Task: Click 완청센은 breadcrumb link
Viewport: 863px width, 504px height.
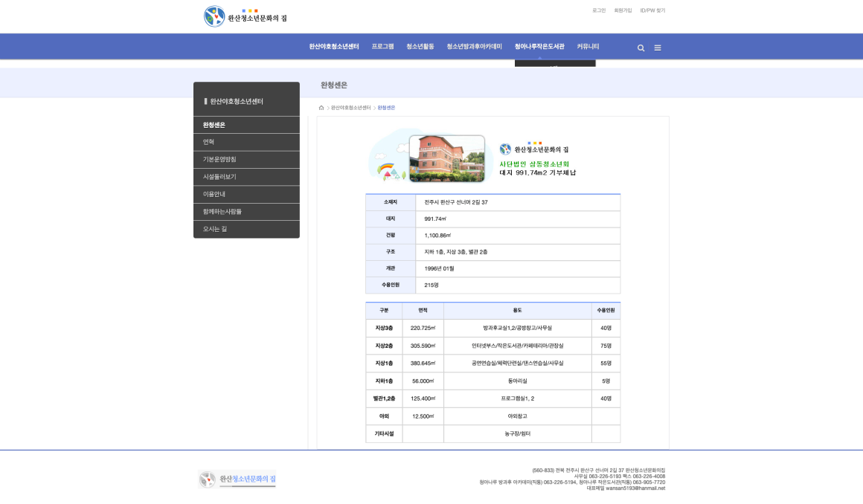Action: [x=386, y=108]
